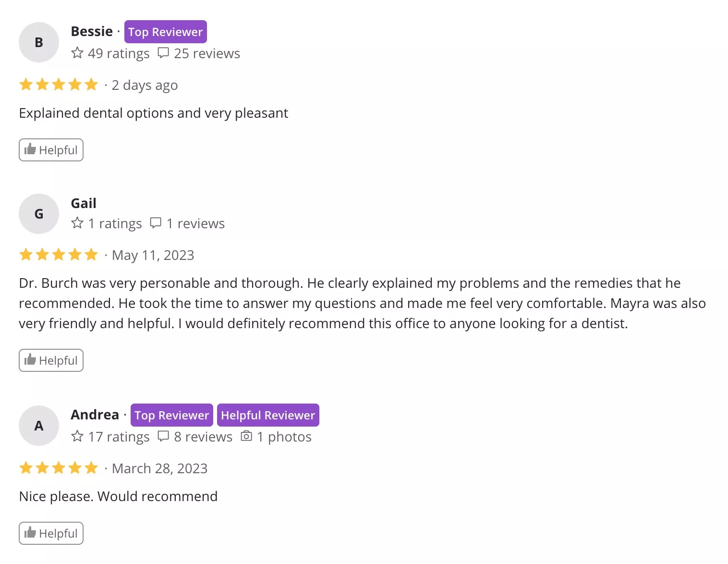Screen dimensions: 728x564
Task: Open Andrea's reviewer profile name
Action: 95,415
